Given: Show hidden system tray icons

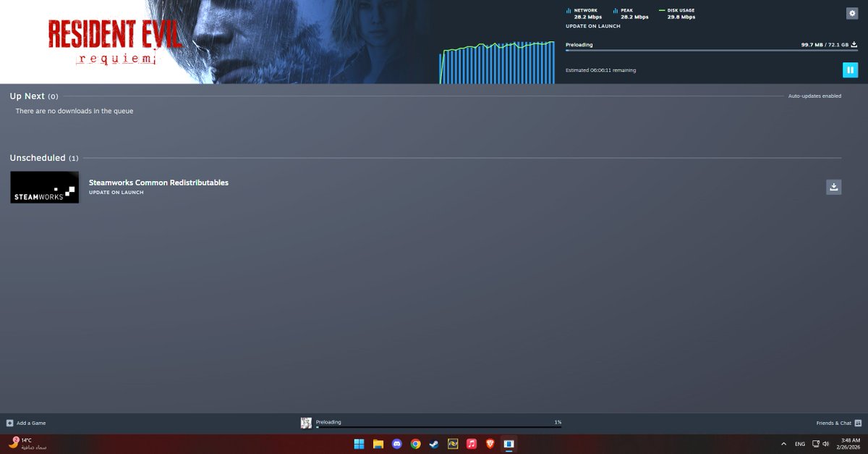Looking at the screenshot, I should point(783,444).
